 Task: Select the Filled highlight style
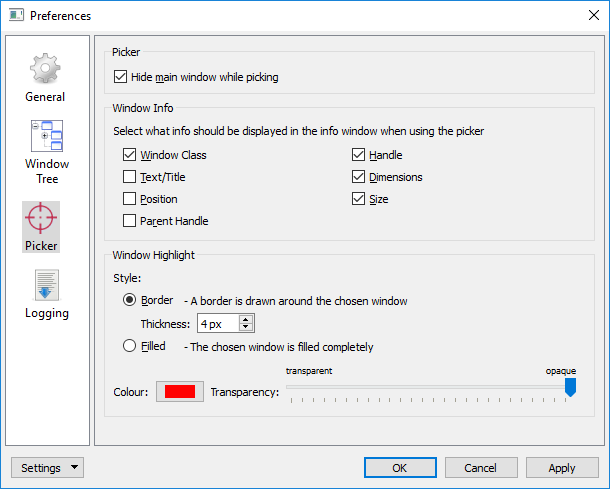[129, 346]
